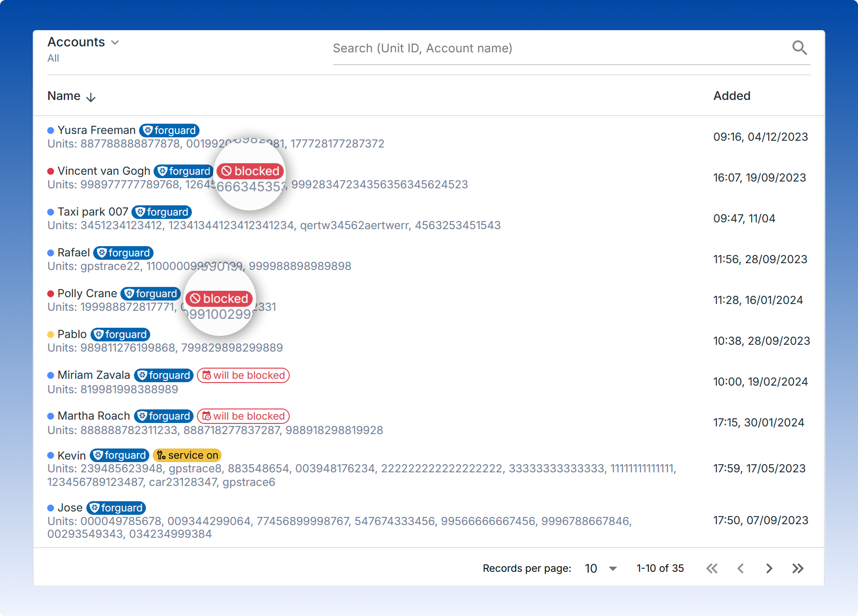Screen dimensions: 858x616
Task: Open the Jose account row
Action: coord(70,508)
